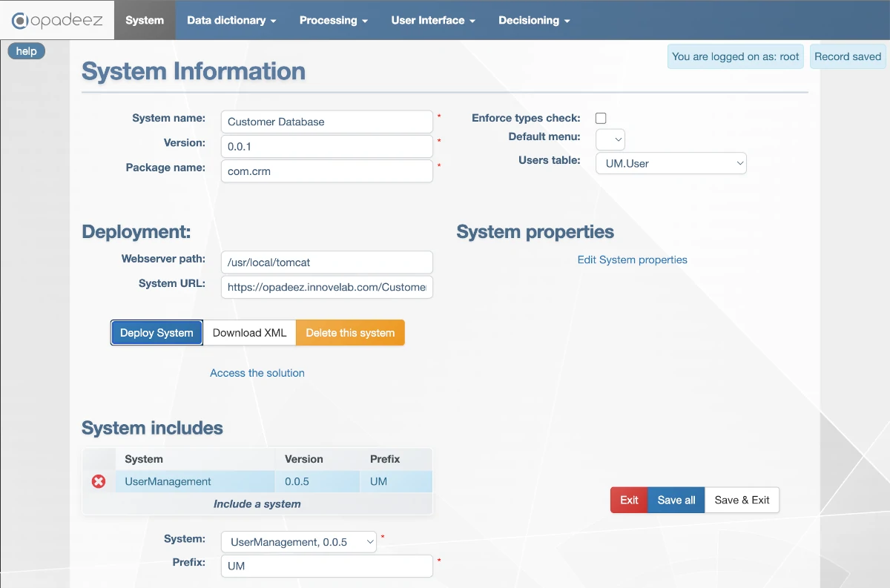This screenshot has width=890, height=588.
Task: Click the logged on as root indicator
Action: pyautogui.click(x=735, y=56)
